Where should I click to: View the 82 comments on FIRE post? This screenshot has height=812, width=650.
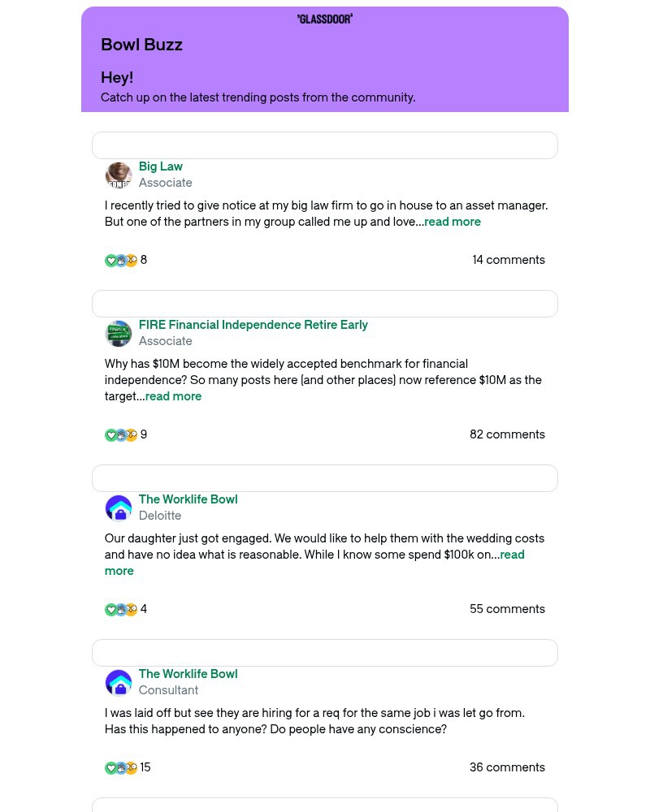pos(507,434)
